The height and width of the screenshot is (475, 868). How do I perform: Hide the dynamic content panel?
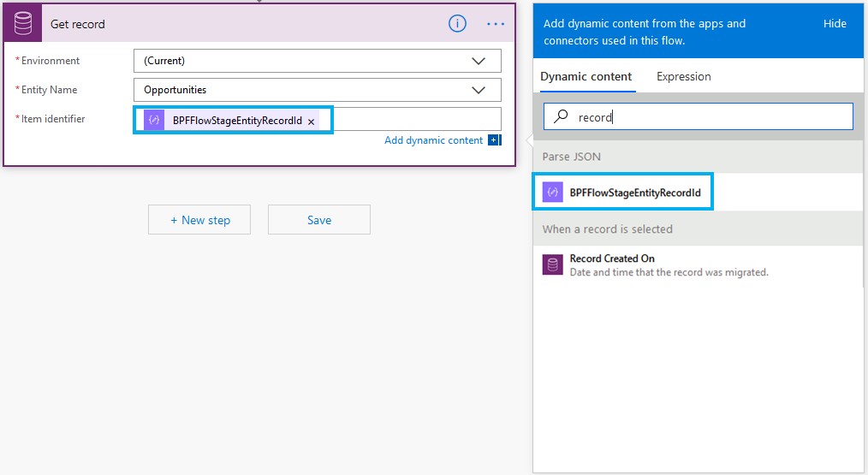point(834,24)
